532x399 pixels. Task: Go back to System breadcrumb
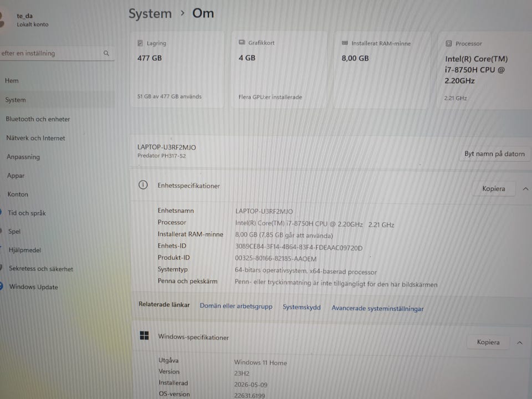tap(150, 14)
